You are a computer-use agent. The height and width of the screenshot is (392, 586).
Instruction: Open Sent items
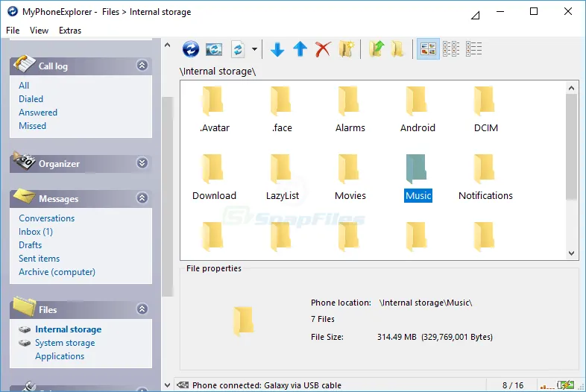click(40, 259)
